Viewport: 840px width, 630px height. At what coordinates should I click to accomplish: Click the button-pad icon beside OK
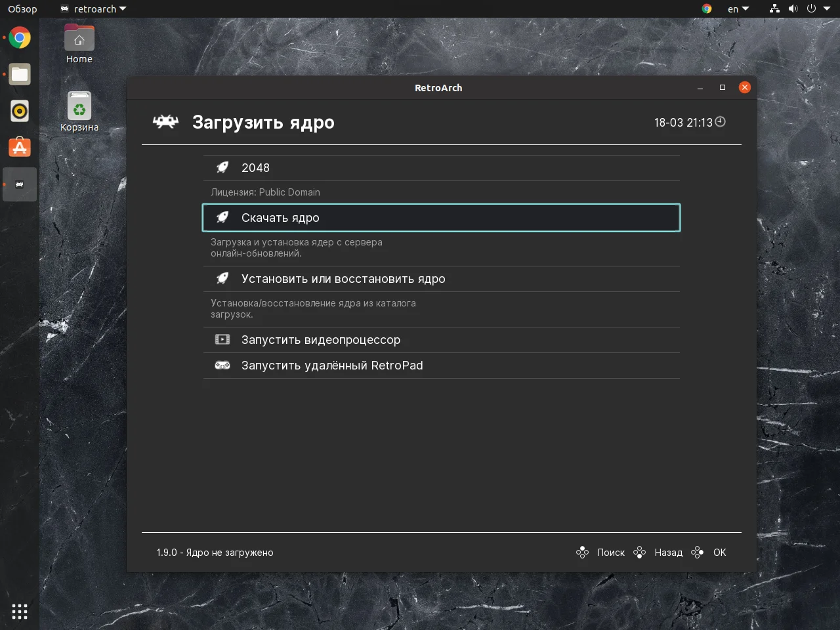[x=698, y=553]
